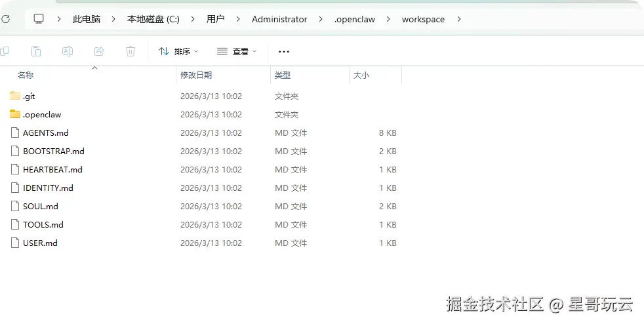Click the AGENTS.md file icon
This screenshot has width=644, height=324.
[x=15, y=132]
